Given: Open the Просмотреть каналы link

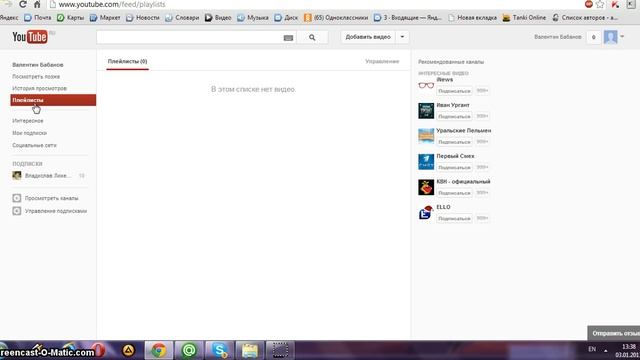Looking at the screenshot, I should [x=51, y=198].
